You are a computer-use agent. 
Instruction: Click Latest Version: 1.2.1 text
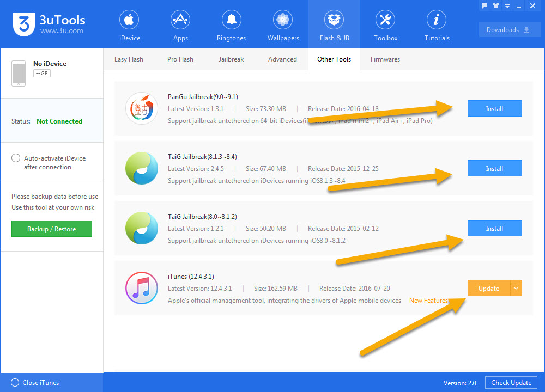coord(196,229)
